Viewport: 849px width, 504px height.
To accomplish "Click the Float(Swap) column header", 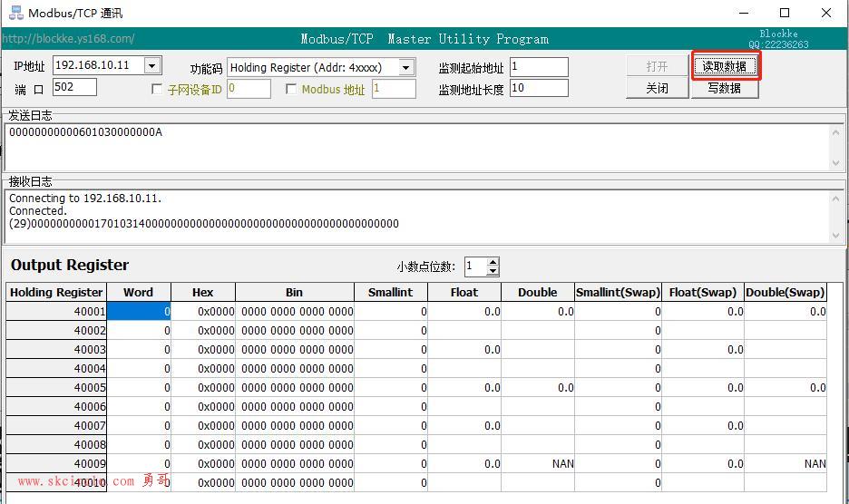I will click(x=703, y=292).
